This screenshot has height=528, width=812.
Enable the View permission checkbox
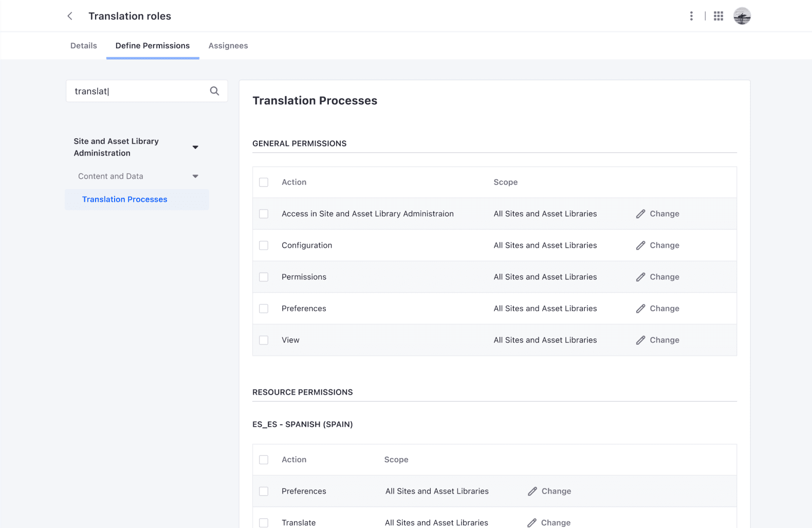pos(264,340)
